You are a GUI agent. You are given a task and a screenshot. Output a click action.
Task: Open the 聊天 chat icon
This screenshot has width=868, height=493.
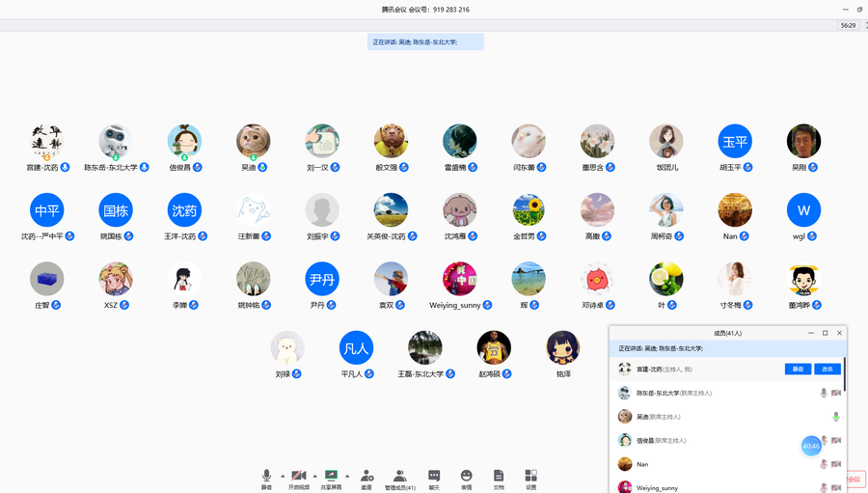(434, 476)
